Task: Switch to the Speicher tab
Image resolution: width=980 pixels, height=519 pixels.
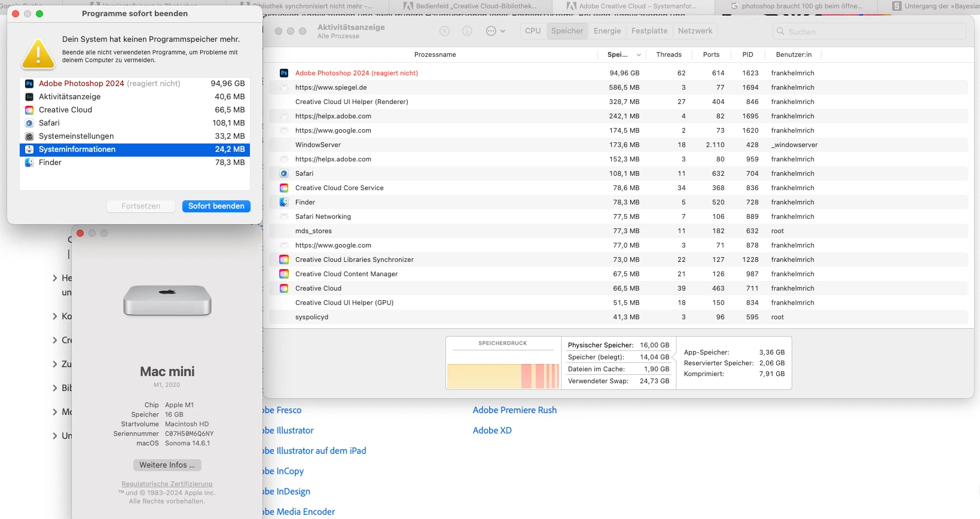Action: click(x=567, y=31)
